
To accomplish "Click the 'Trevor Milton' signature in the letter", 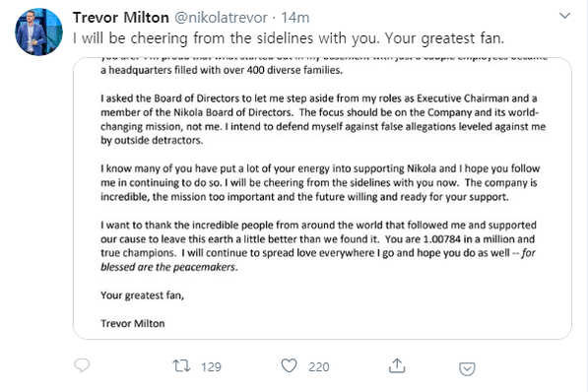I will [132, 323].
